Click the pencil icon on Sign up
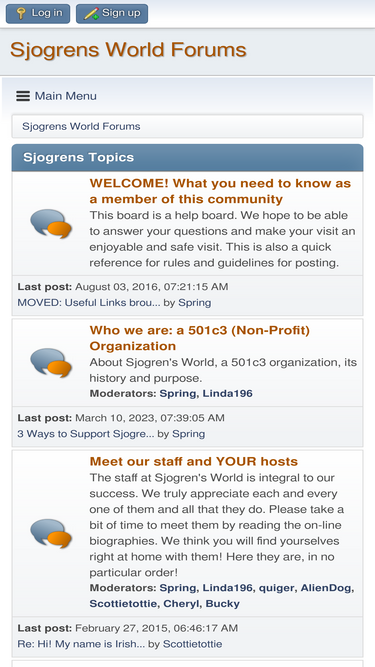 pyautogui.click(x=91, y=13)
